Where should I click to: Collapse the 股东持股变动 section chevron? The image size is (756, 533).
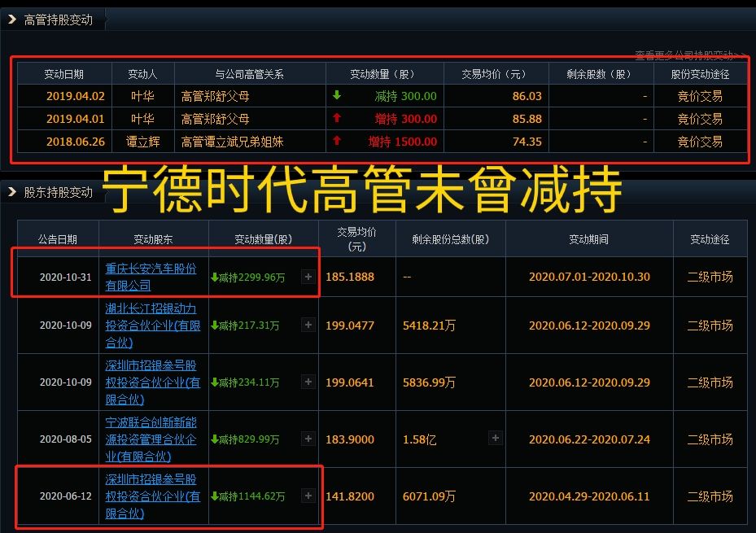coord(12,192)
